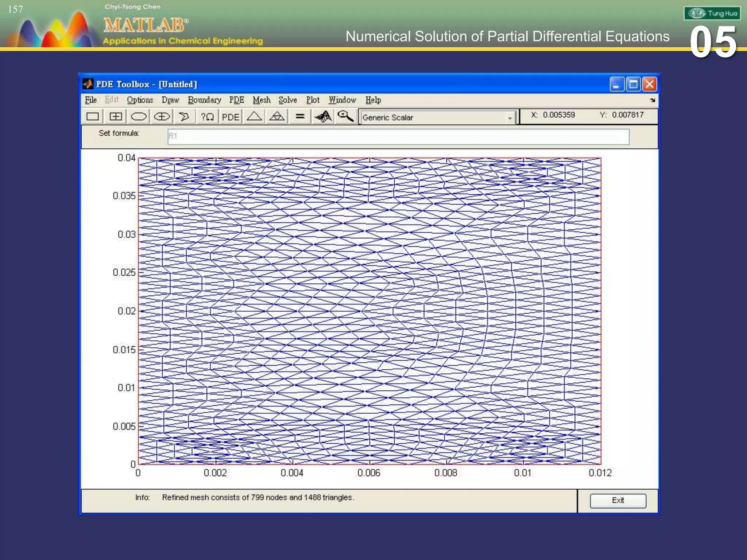Click the dock arrow in menu bar

click(x=653, y=100)
